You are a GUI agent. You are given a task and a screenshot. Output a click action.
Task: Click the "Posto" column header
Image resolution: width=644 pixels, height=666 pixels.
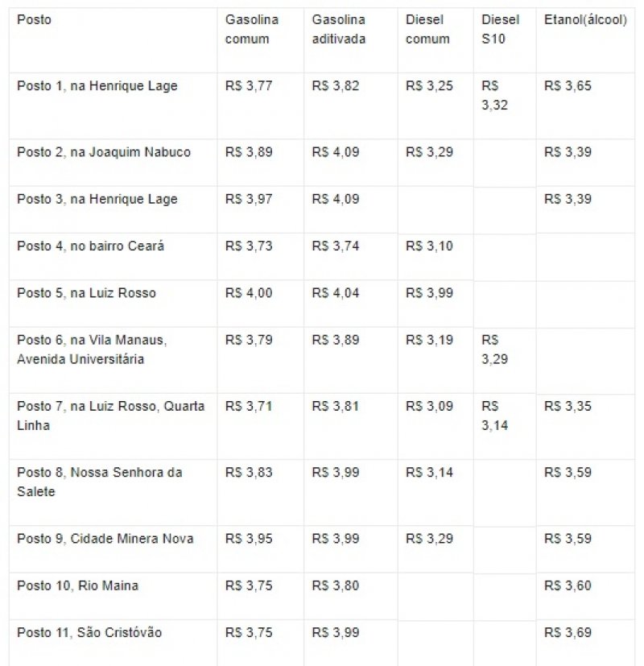pyautogui.click(x=34, y=20)
